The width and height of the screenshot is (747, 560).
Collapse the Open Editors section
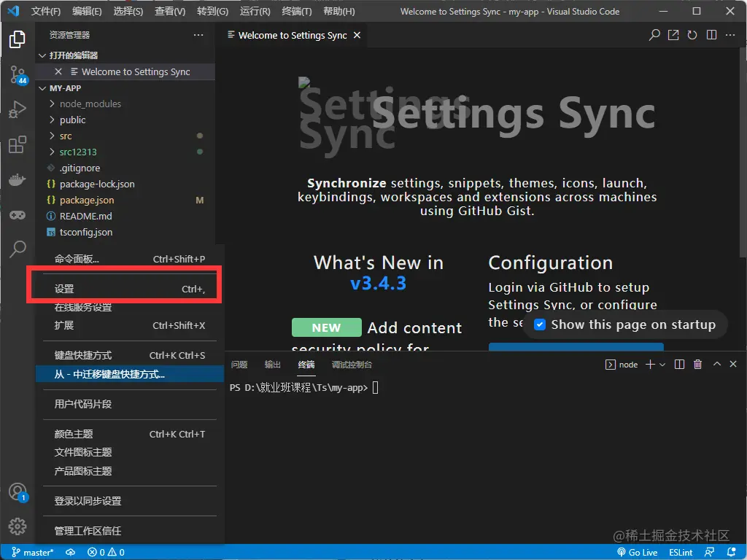[x=42, y=55]
